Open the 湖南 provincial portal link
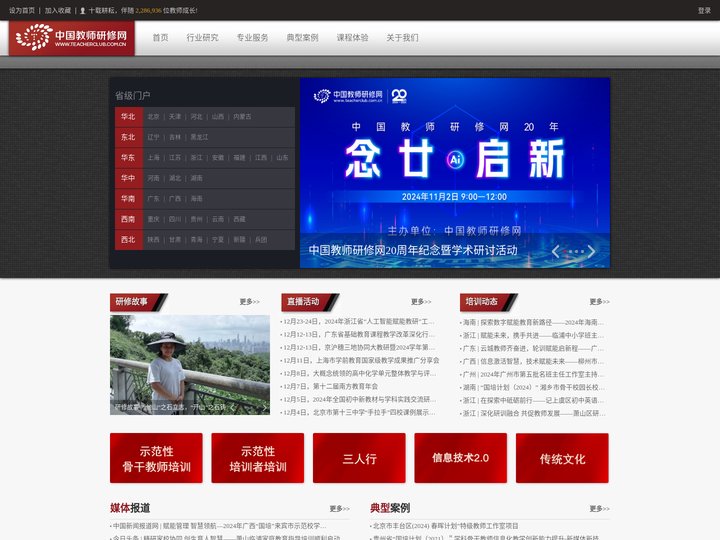 tap(197, 178)
